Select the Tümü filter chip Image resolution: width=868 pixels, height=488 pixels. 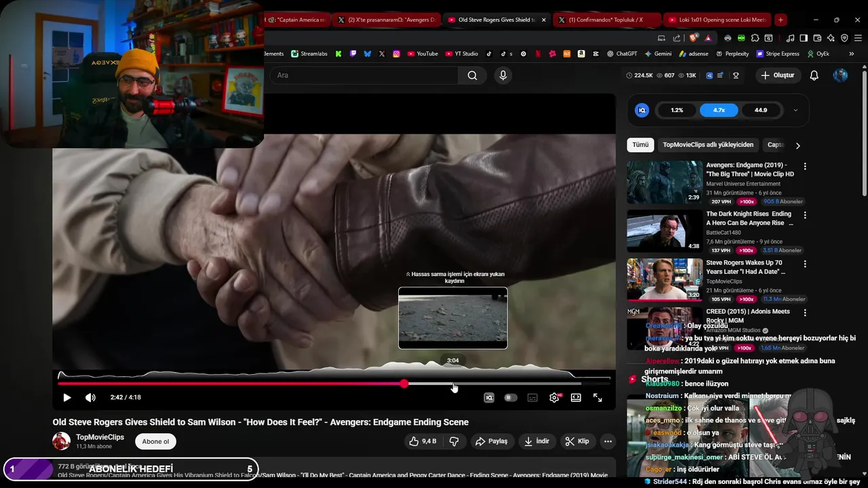click(640, 145)
